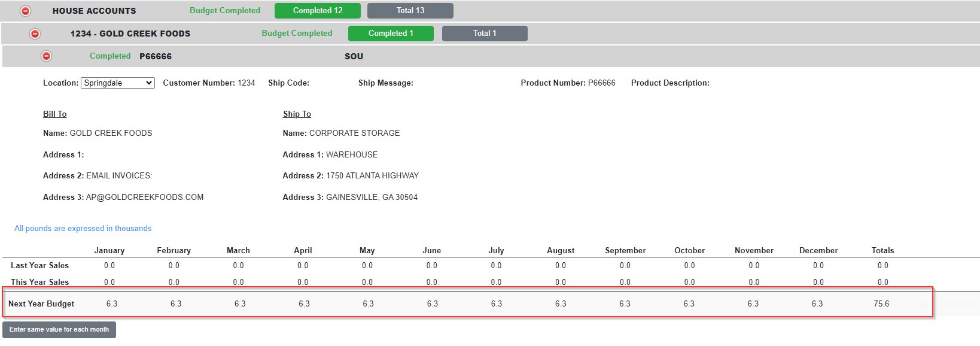Click the Bill To link
The height and width of the screenshot is (346, 980).
tap(54, 114)
